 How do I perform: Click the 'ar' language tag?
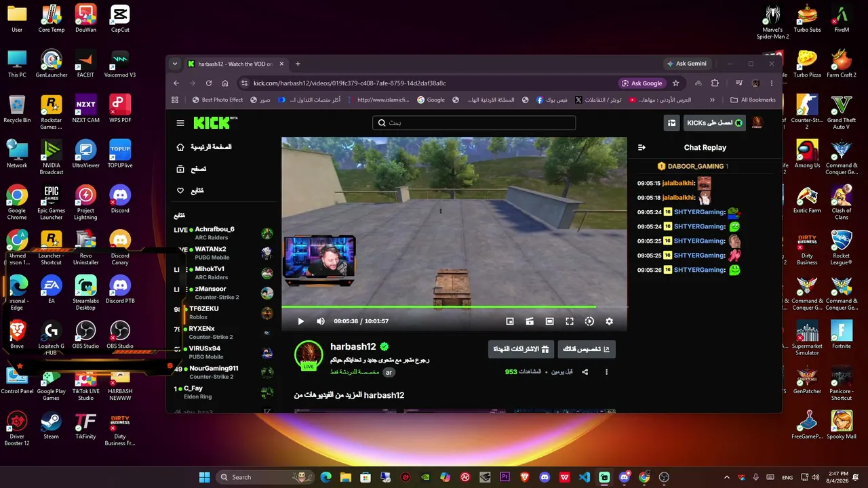click(x=389, y=372)
